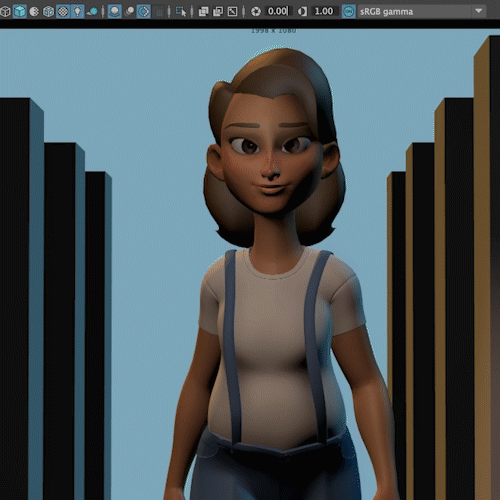This screenshot has height=500, width=500.
Task: Enable Use Default Material icon
Action: pyautogui.click(x=34, y=12)
